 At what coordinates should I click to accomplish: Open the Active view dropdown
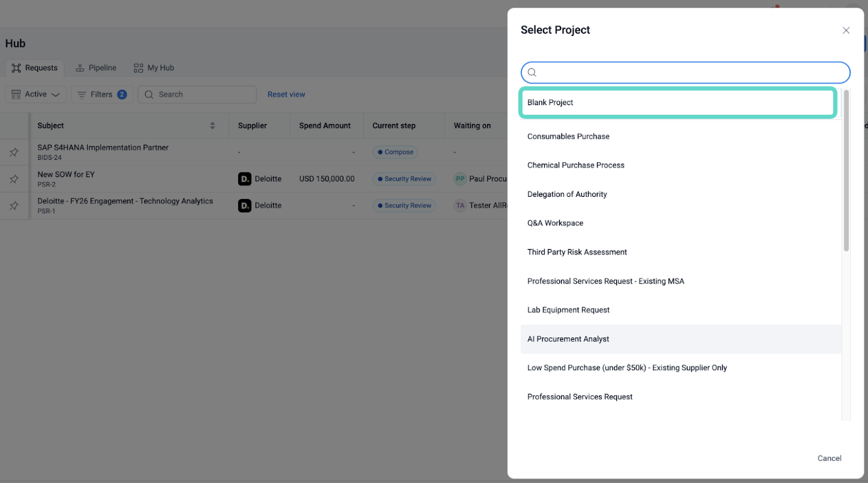pyautogui.click(x=36, y=94)
